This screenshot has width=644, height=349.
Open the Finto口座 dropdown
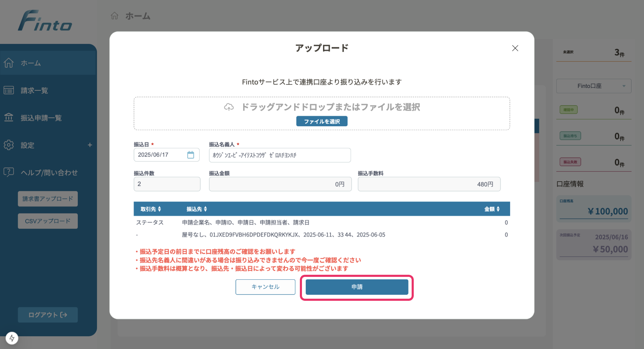(x=593, y=86)
